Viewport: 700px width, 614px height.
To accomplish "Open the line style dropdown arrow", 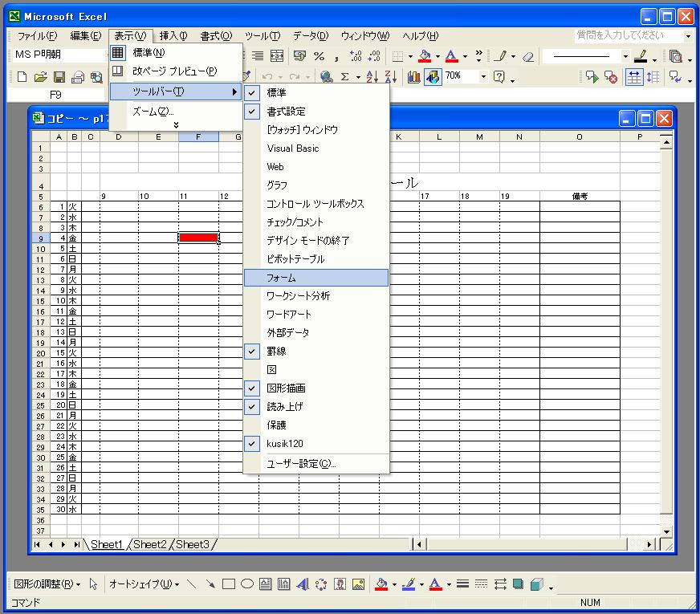I will 625,57.
